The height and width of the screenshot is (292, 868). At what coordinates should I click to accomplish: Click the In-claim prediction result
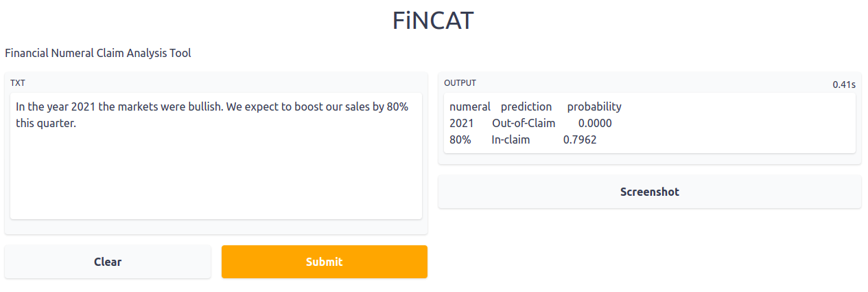(512, 140)
